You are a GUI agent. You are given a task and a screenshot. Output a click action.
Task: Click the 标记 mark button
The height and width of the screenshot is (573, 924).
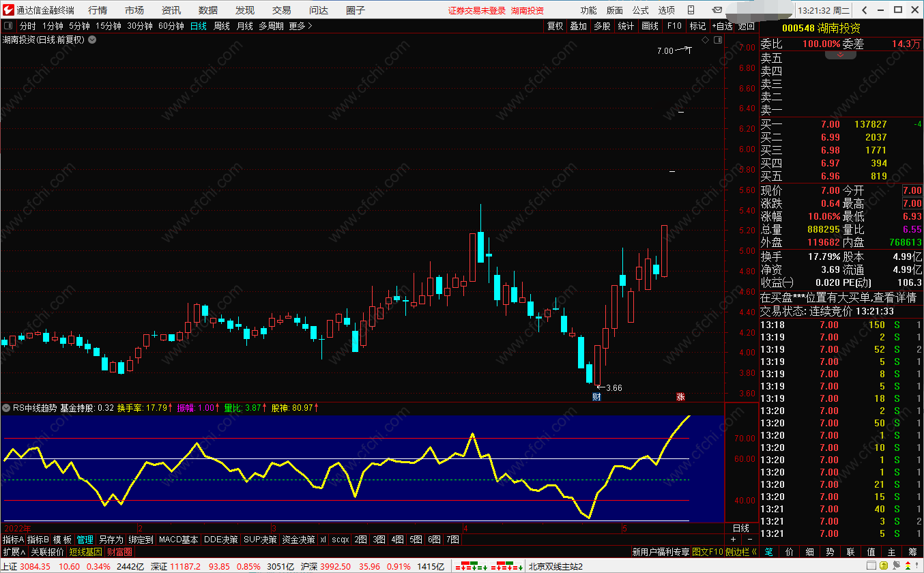pyautogui.click(x=697, y=26)
